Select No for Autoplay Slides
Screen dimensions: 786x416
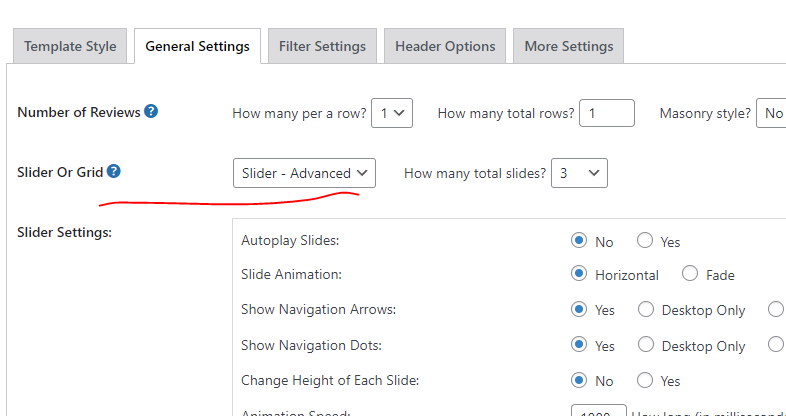click(x=579, y=241)
